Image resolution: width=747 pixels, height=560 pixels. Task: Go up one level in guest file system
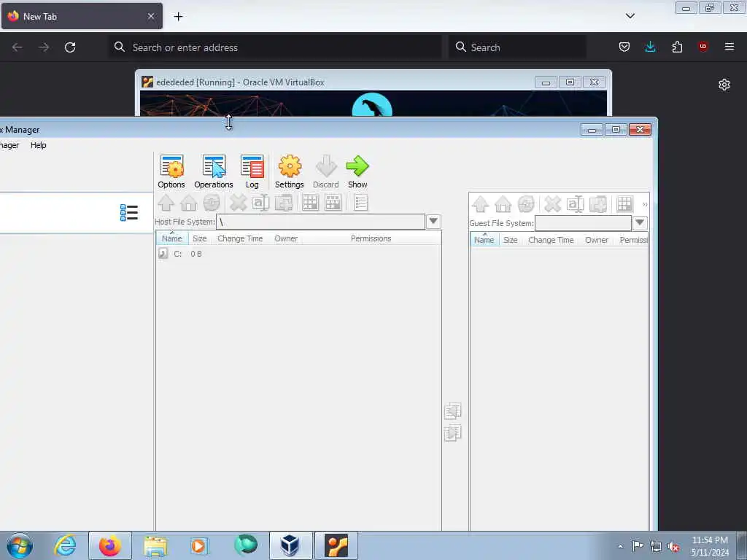pyautogui.click(x=480, y=204)
